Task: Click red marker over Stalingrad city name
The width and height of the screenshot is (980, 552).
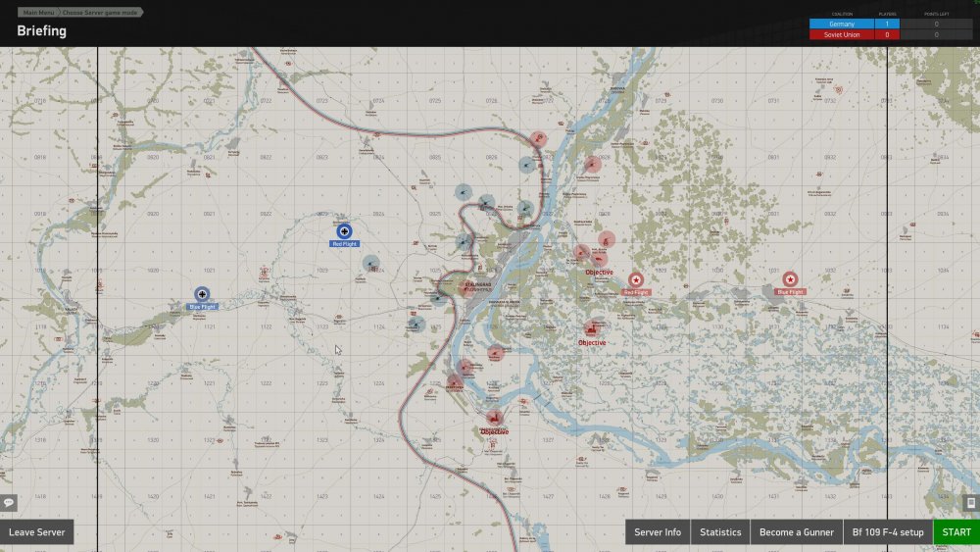Action: 466,287
